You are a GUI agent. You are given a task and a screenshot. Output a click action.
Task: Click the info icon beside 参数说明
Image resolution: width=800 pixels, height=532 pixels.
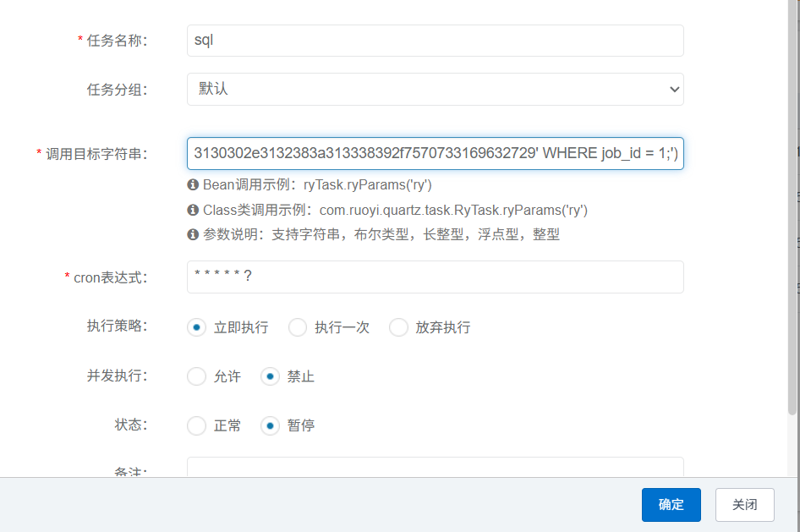tap(193, 234)
